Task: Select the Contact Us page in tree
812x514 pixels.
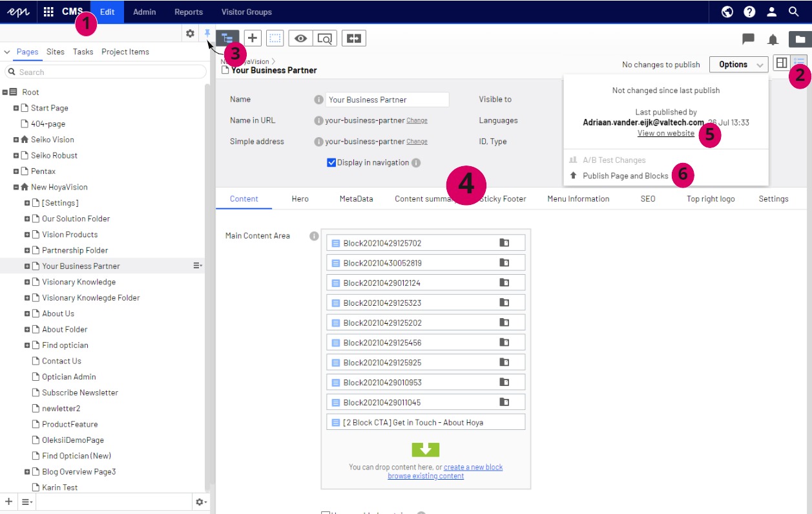Action: click(61, 361)
